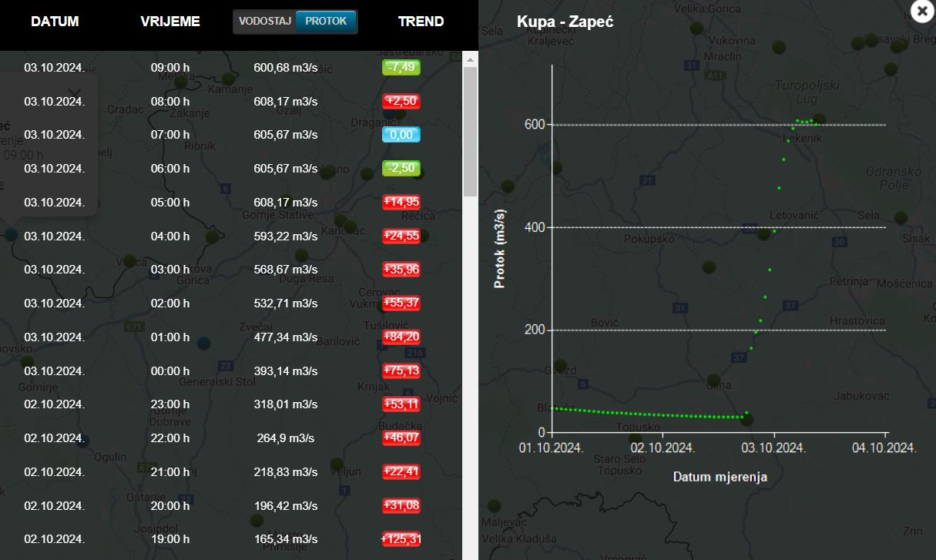Click the Datum mjerenja axis title

pyautogui.click(x=720, y=477)
